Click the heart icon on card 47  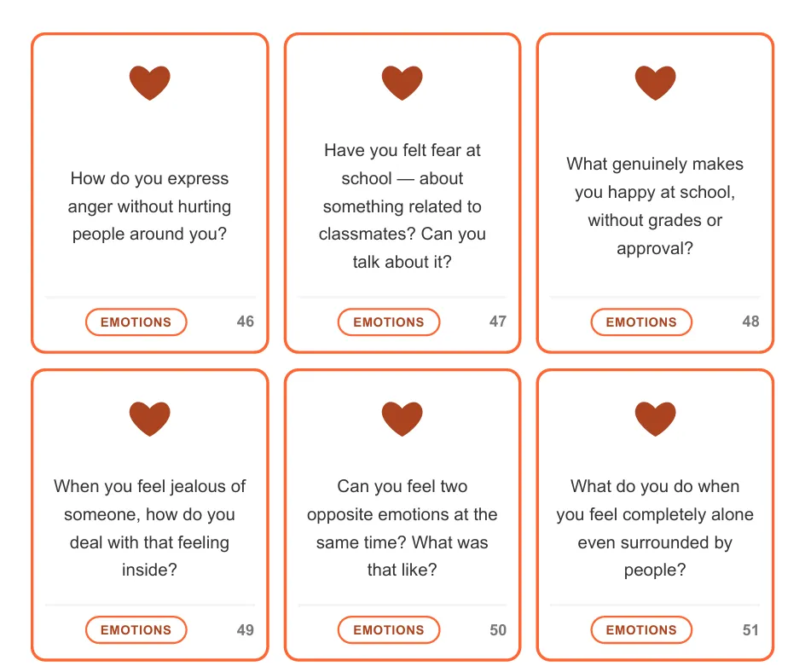402,83
